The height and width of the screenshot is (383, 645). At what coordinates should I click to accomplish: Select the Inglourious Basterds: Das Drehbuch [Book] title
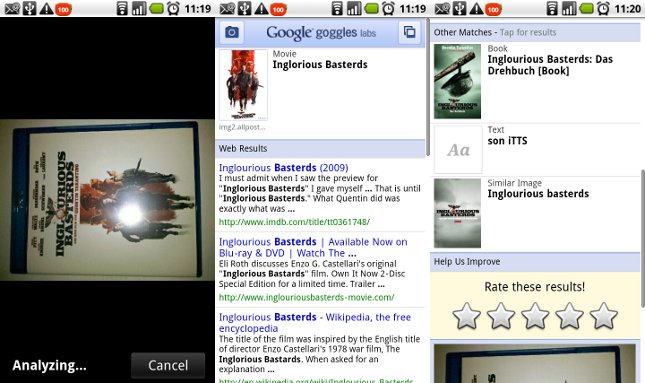coord(550,65)
